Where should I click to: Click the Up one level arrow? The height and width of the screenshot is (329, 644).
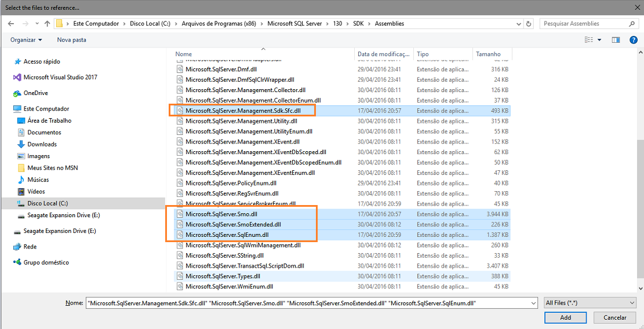click(x=47, y=24)
